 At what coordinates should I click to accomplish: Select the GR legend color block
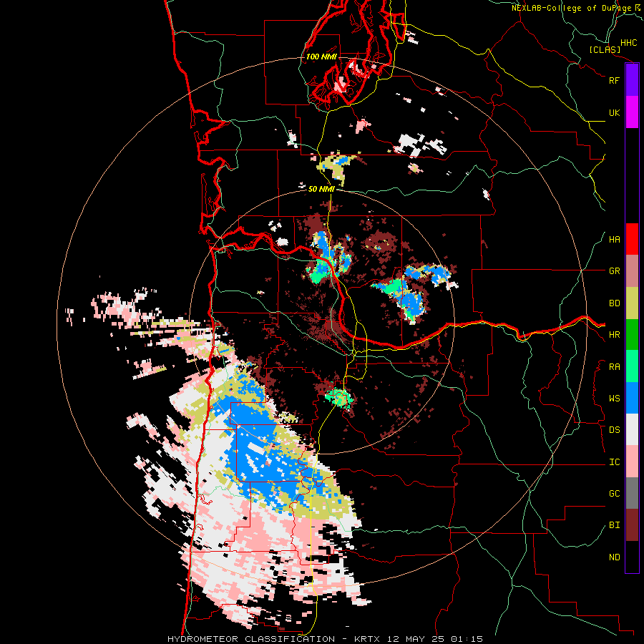(x=632, y=271)
